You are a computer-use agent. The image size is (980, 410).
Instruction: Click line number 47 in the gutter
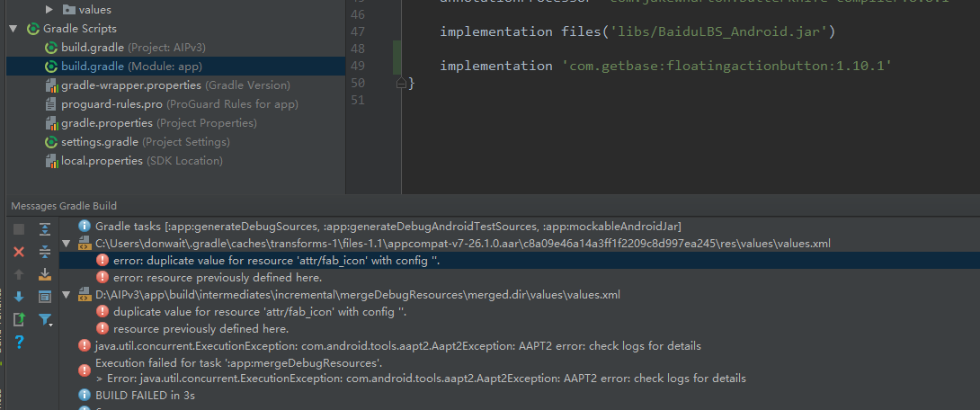pos(356,31)
